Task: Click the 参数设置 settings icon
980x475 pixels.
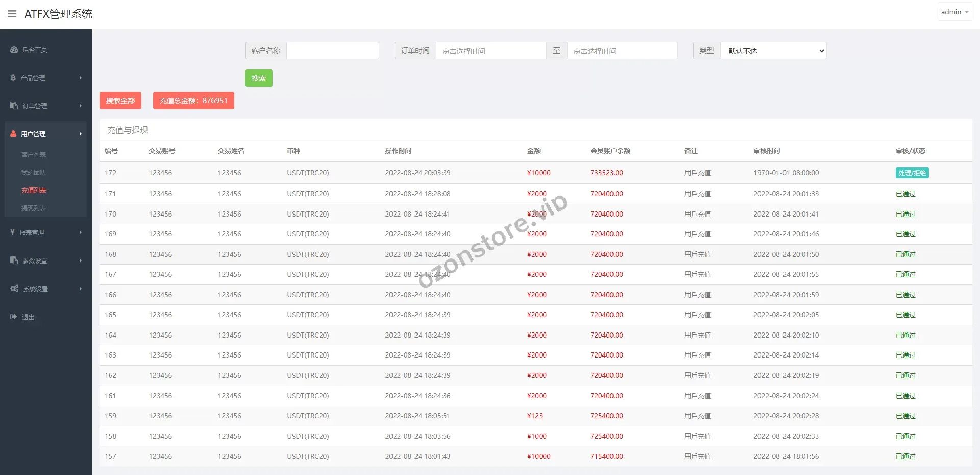Action: 13,260
